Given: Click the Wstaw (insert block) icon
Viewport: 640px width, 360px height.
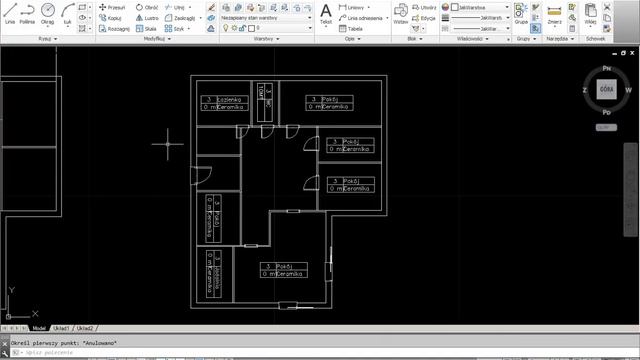Looking at the screenshot, I should pyautogui.click(x=401, y=14).
